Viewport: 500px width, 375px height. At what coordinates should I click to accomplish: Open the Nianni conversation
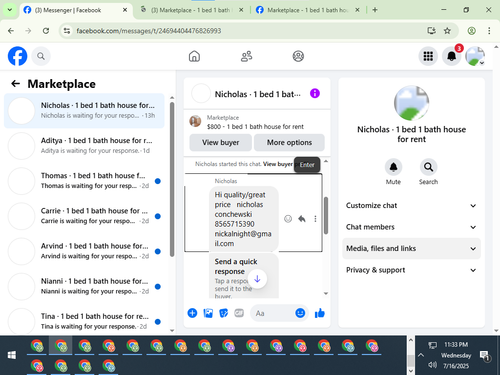click(x=84, y=286)
